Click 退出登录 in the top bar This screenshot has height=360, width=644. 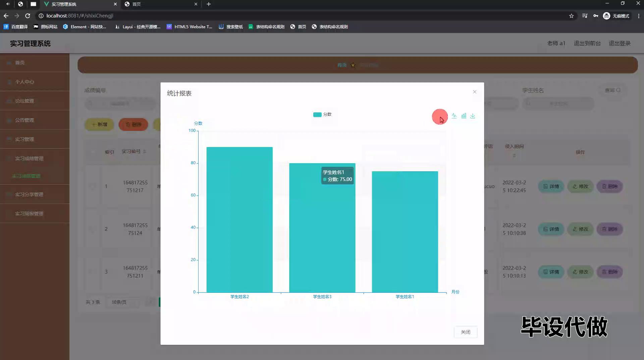click(620, 43)
